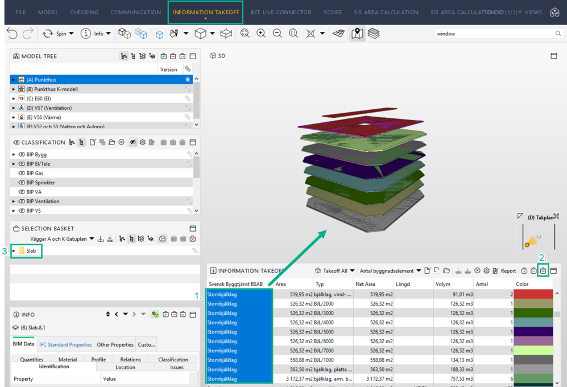Screen dimensions: 567x387
Task: Click the Zoom Out magnifier icon
Action: (x=277, y=34)
